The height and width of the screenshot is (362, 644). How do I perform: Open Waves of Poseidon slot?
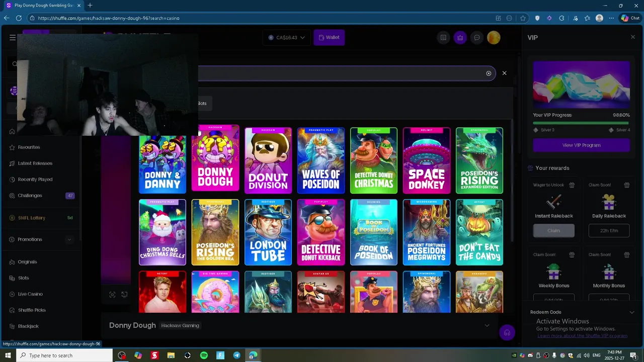pyautogui.click(x=321, y=160)
